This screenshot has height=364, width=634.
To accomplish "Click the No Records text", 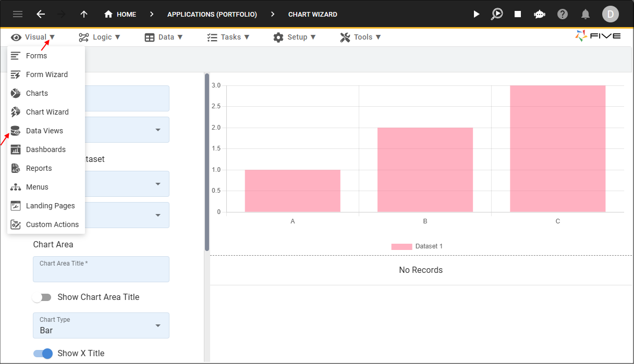I will 421,270.
